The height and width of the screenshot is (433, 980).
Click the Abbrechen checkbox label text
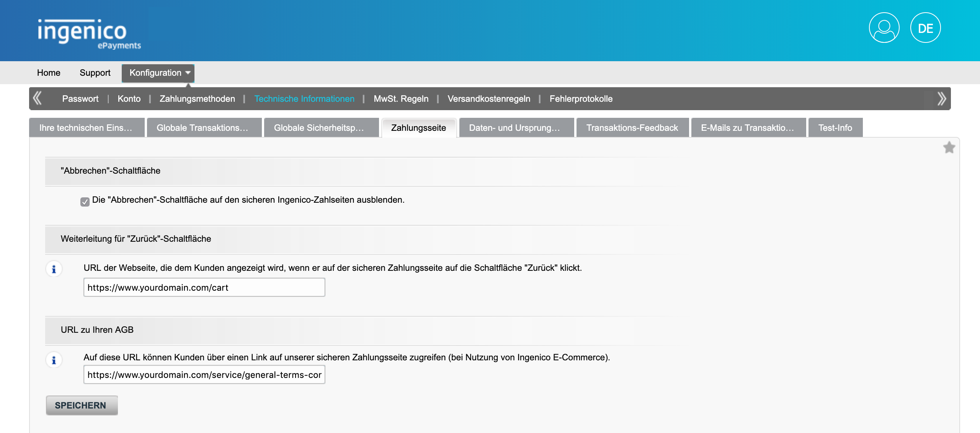click(x=248, y=200)
